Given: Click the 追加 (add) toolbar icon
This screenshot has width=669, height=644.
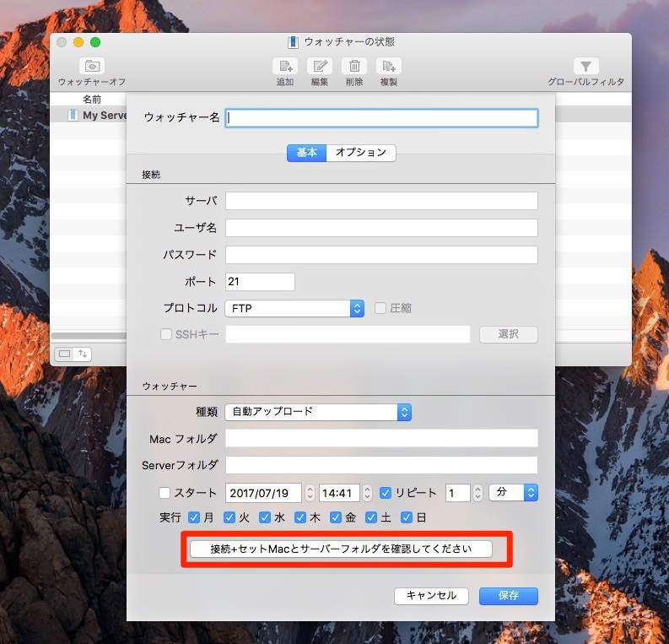Looking at the screenshot, I should [x=285, y=66].
